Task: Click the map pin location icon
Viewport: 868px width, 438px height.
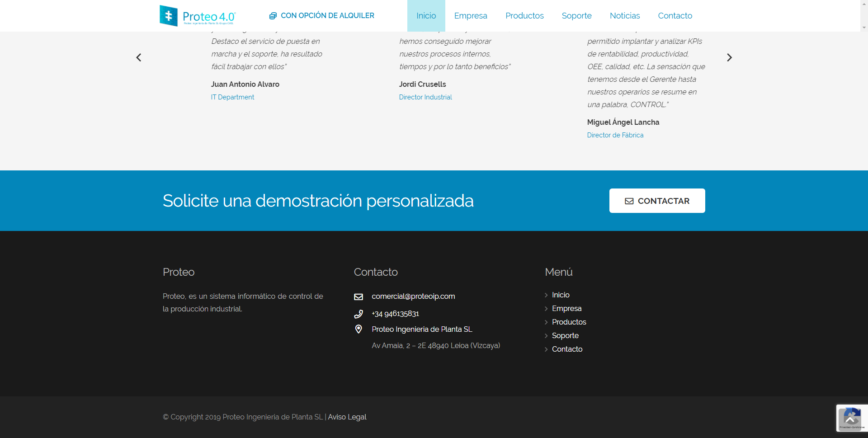Action: pyautogui.click(x=359, y=329)
